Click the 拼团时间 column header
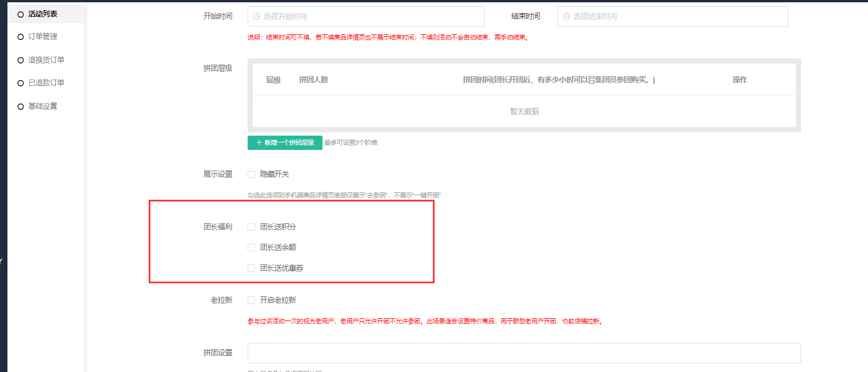 pos(559,80)
